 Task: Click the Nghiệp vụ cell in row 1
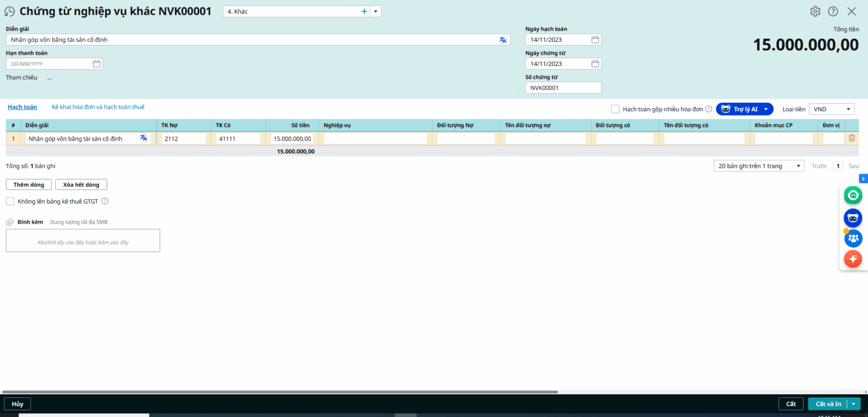[x=375, y=139]
